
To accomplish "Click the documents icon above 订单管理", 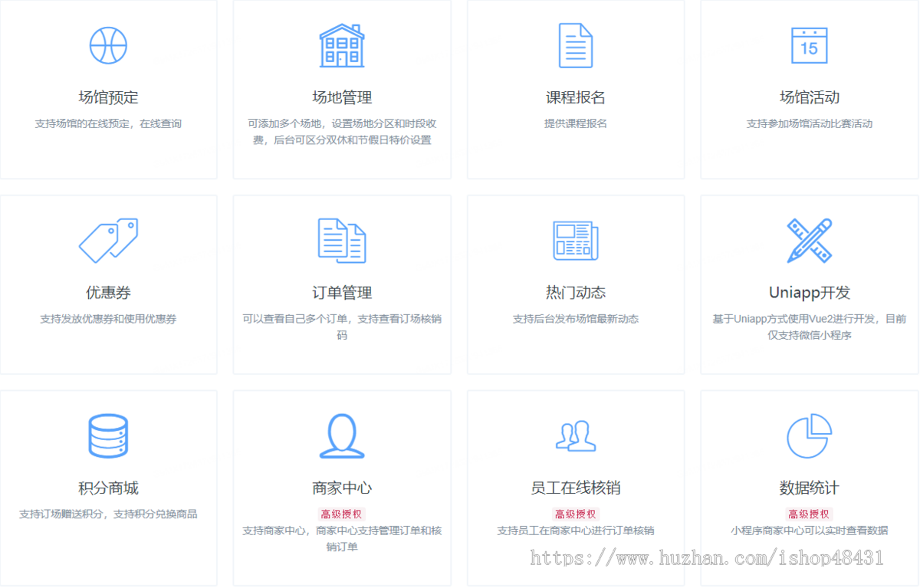I will [342, 241].
